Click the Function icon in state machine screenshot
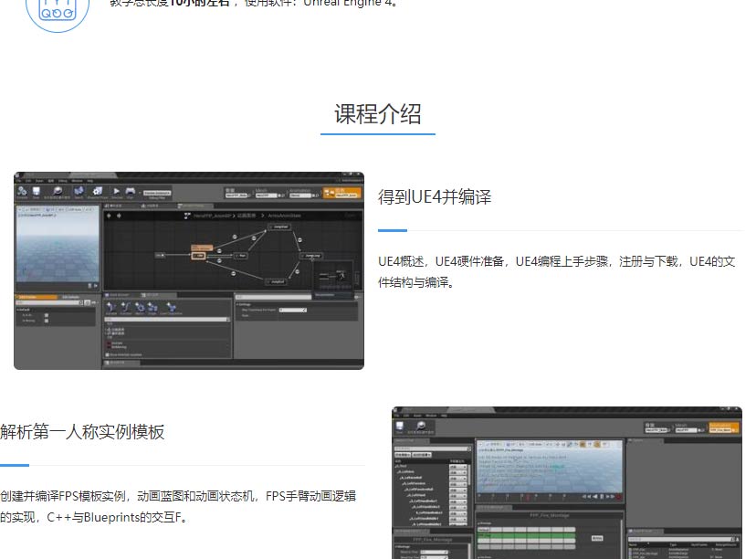The width and height of the screenshot is (756, 559). tap(125, 307)
